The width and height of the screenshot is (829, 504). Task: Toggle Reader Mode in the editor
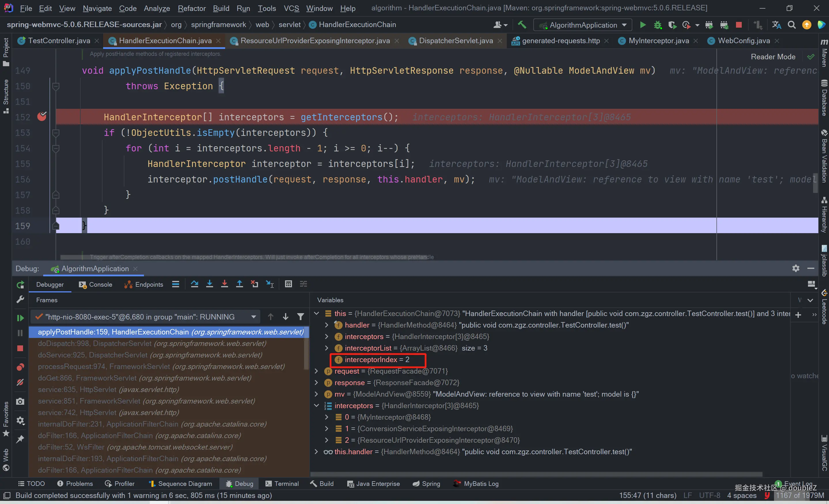click(x=773, y=57)
